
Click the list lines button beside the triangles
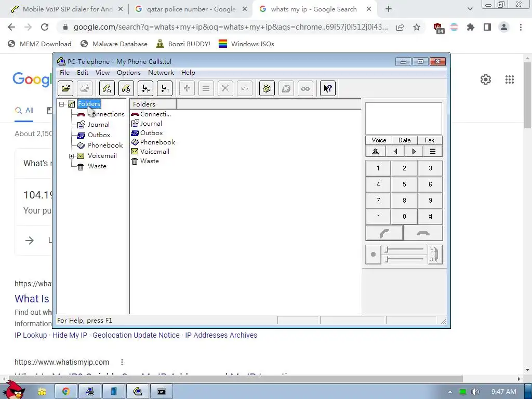coord(433,151)
